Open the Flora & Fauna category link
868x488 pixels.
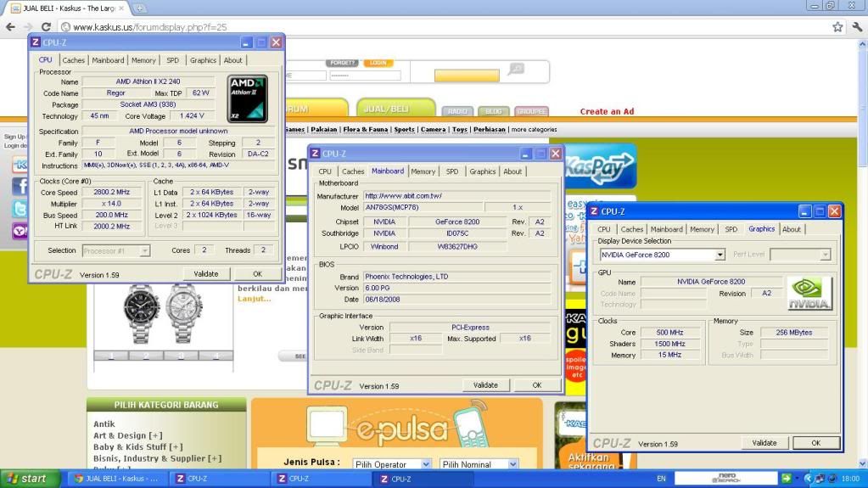366,129
